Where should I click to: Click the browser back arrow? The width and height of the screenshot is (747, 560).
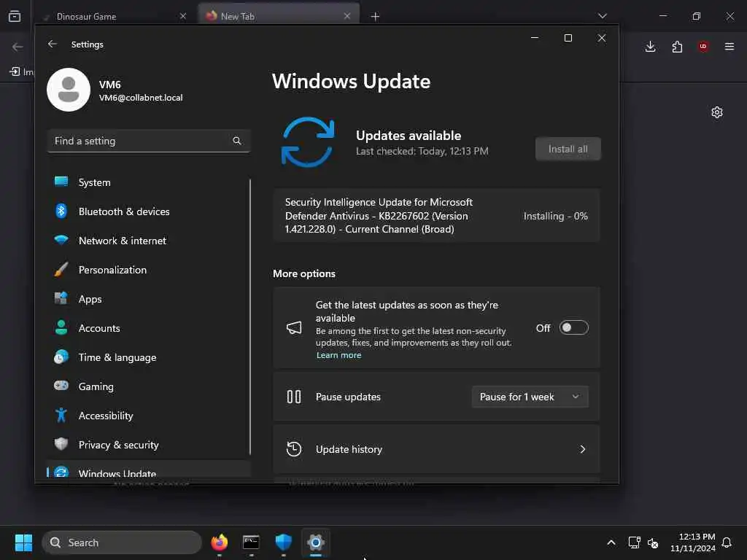(18, 47)
